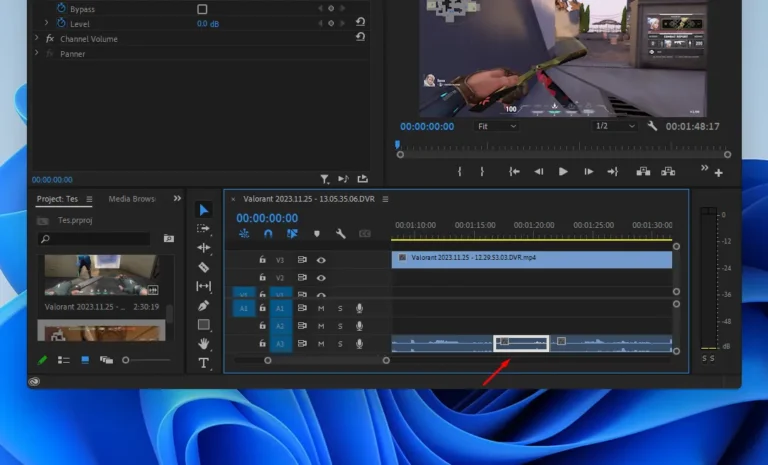768x465 pixels.
Task: Select the Razor tool in the tools panel
Action: coord(204,267)
